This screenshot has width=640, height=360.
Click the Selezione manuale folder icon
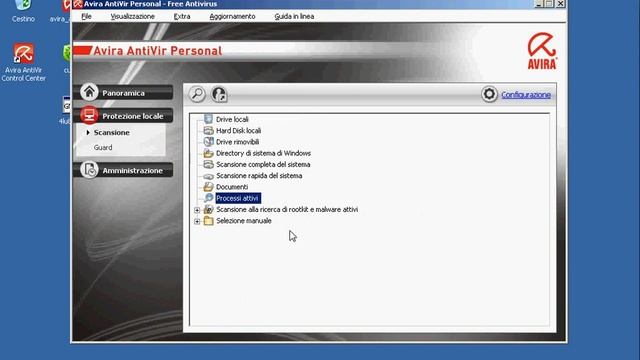click(x=208, y=221)
